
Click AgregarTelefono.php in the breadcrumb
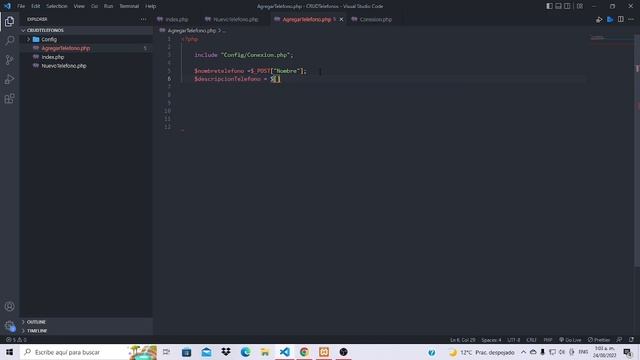191,31
